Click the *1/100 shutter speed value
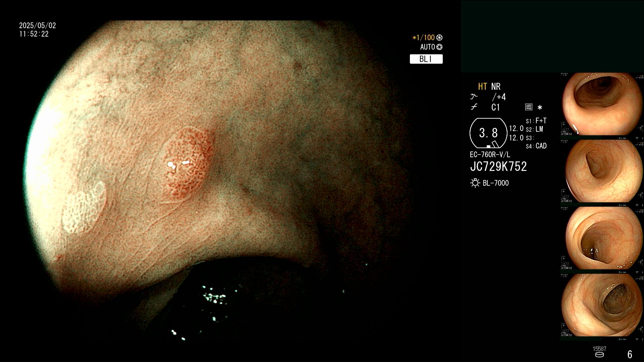Image resolution: width=644 pixels, height=362 pixels. pos(423,38)
